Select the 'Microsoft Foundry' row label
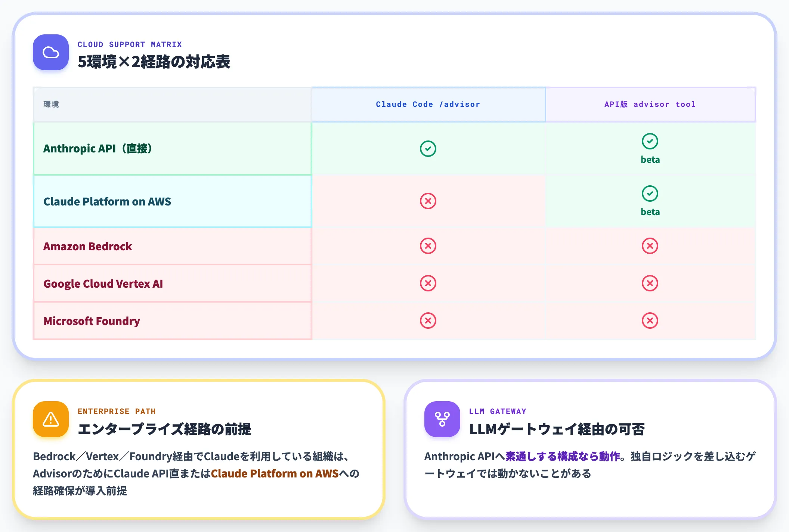789x532 pixels. [x=173, y=321]
